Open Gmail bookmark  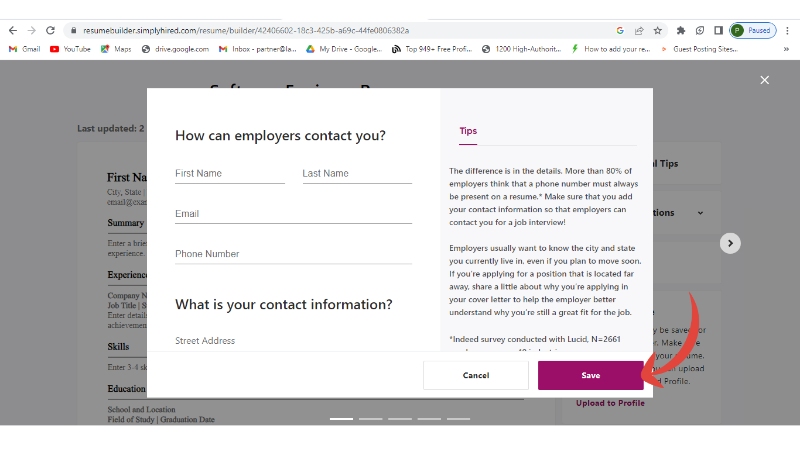coord(24,48)
